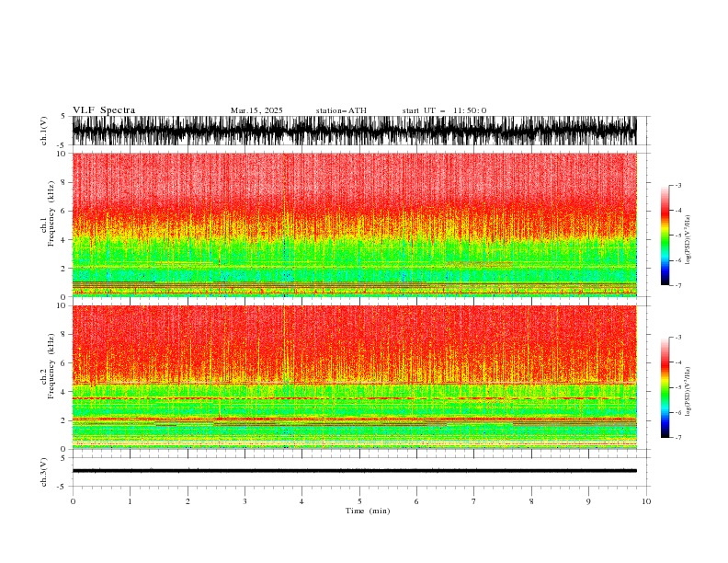Click the red 3.5 kHz line in ch.2
The height and width of the screenshot is (563, 728).
coord(354,398)
